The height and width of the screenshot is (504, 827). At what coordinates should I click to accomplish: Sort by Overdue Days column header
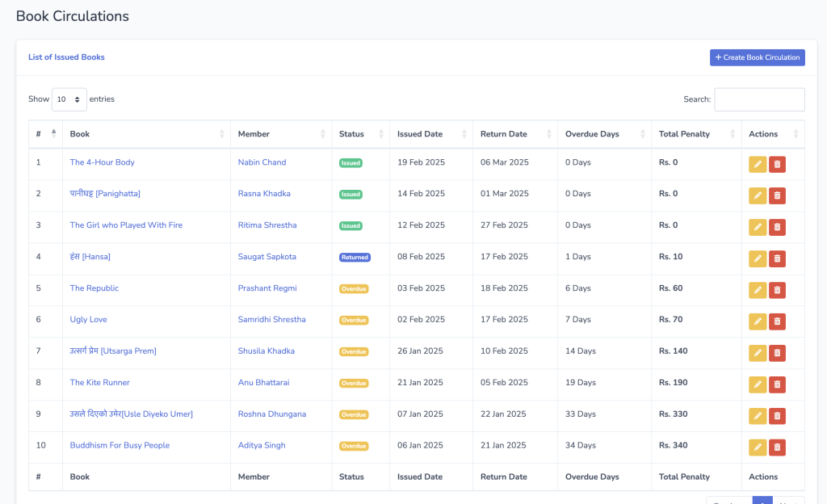coord(604,134)
